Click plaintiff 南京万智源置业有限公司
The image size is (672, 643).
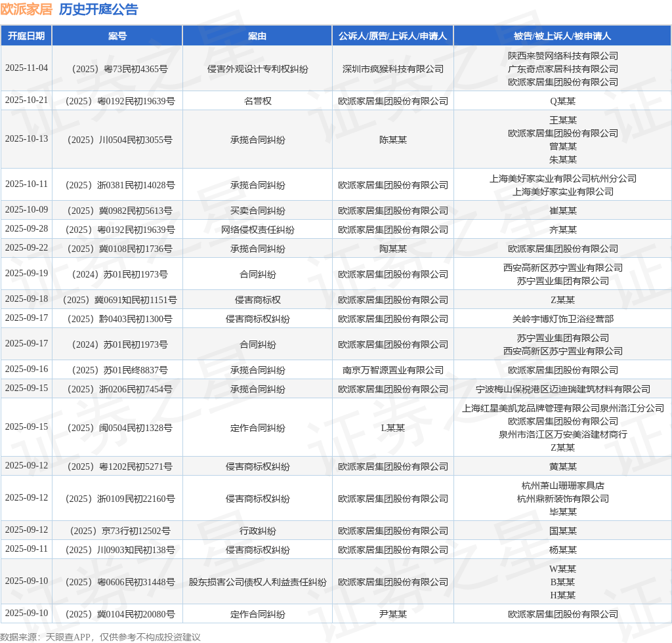pos(392,370)
